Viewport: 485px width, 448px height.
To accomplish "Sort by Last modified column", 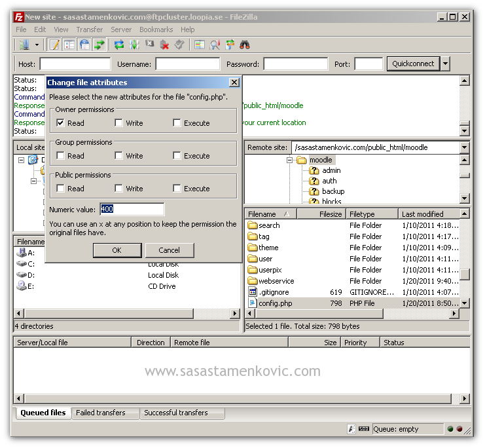I will [x=429, y=214].
